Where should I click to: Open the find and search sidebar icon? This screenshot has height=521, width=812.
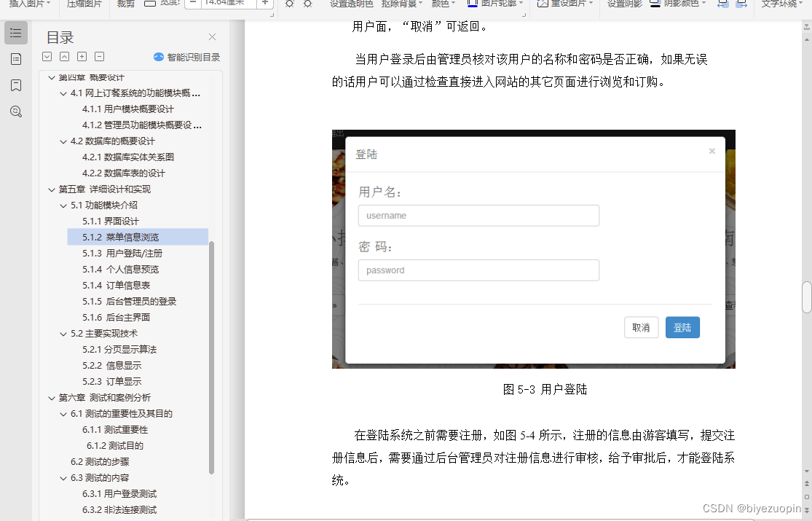tap(16, 111)
